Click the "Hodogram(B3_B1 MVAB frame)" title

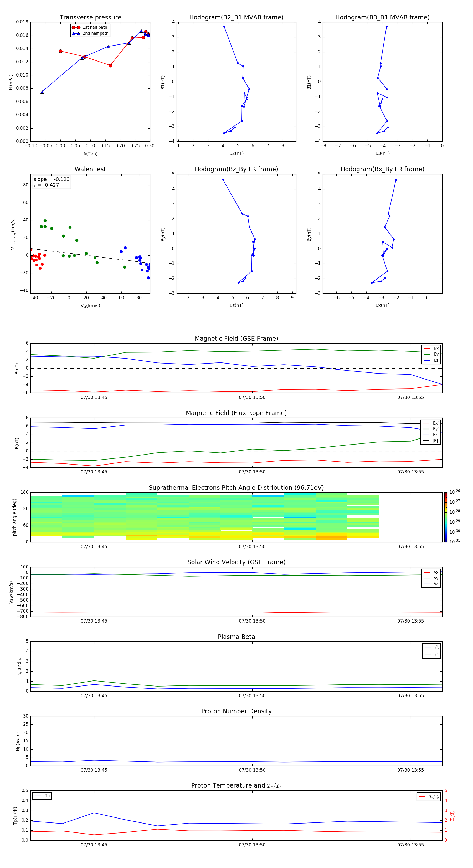[382, 18]
